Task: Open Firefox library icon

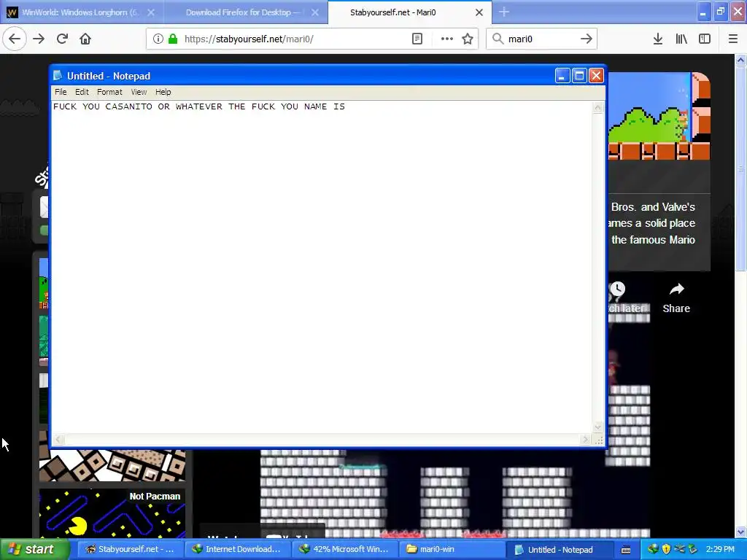Action: (x=681, y=39)
